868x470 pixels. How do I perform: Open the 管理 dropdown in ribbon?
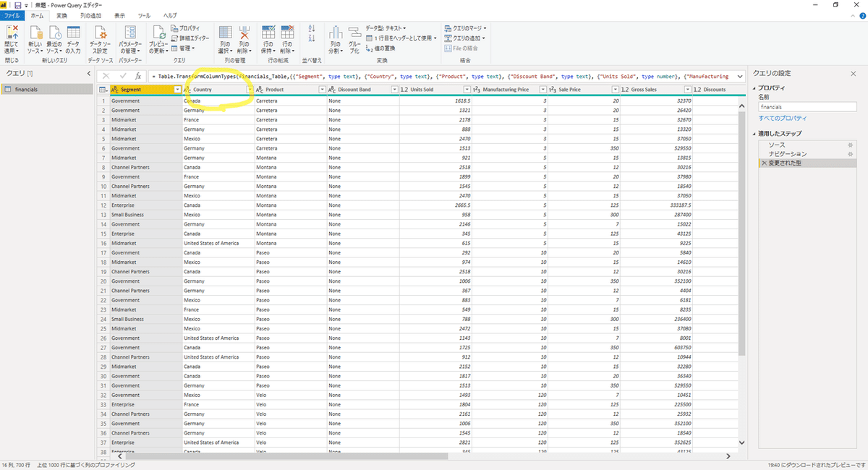182,48
